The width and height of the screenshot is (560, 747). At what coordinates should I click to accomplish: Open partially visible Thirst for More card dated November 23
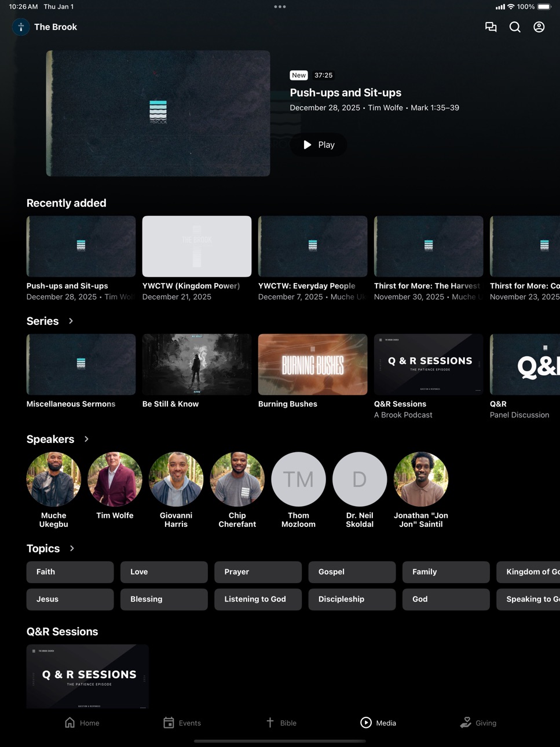[525, 259]
